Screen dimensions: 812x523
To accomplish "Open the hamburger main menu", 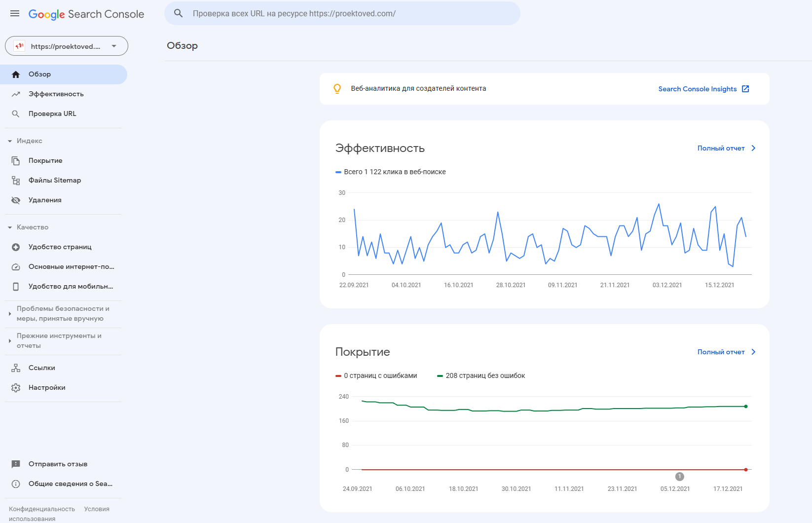I will pos(15,14).
